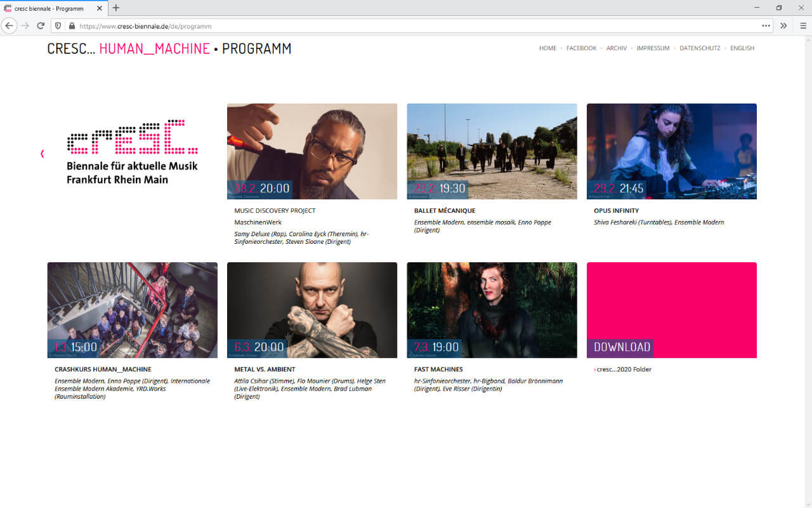Click the pink DOWNLOAD tile

pyautogui.click(x=672, y=310)
